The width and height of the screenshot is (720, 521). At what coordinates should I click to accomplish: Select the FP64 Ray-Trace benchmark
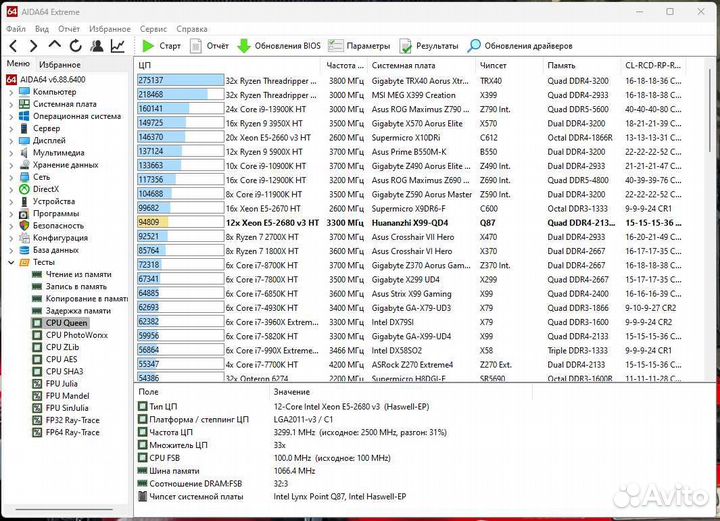[66, 432]
